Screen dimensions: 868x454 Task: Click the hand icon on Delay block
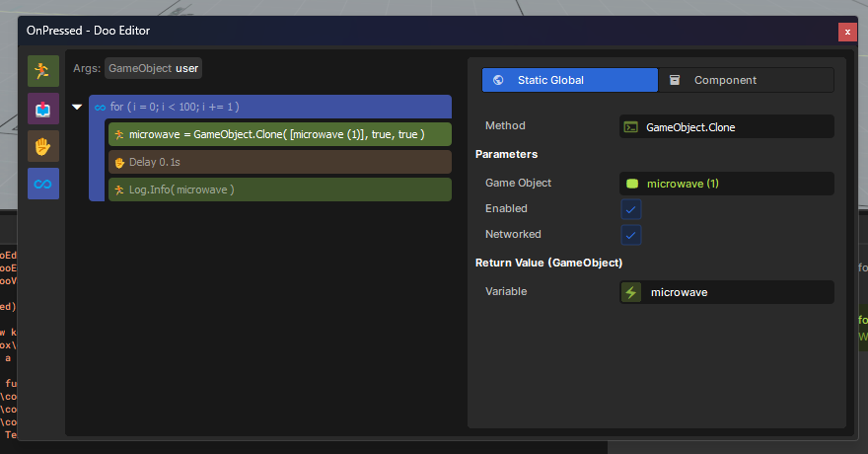click(119, 163)
